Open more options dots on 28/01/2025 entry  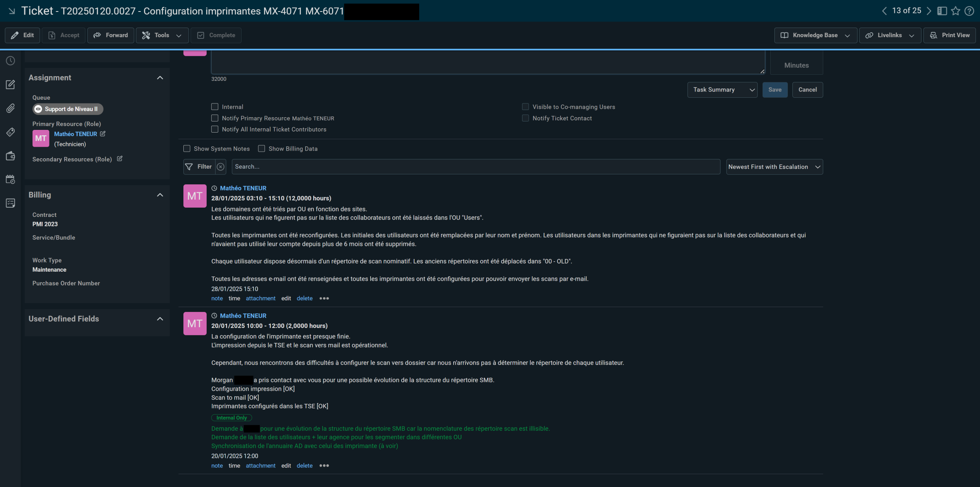(324, 298)
